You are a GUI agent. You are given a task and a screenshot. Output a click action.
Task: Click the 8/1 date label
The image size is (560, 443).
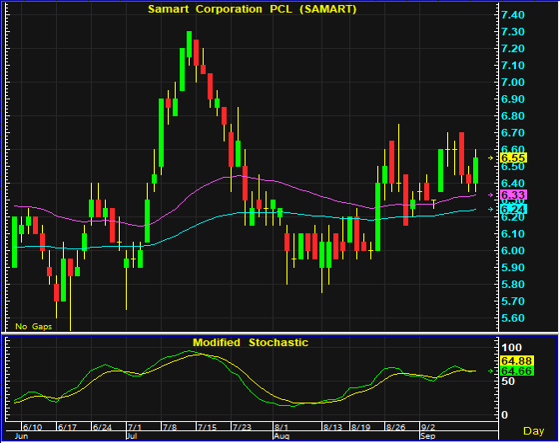click(x=281, y=427)
